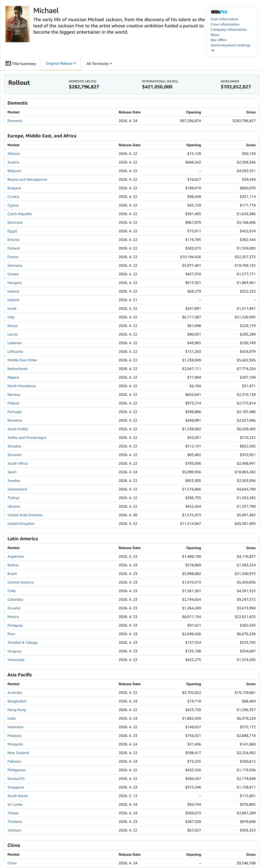The width and height of the screenshot is (261, 868).
Task: Open the Czech Republic market link
Action: [20, 214]
